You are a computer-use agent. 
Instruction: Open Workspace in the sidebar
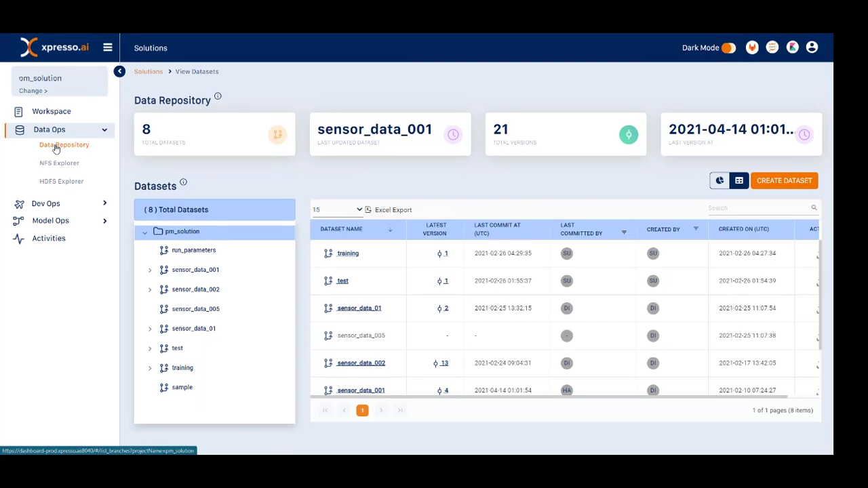pyautogui.click(x=52, y=111)
